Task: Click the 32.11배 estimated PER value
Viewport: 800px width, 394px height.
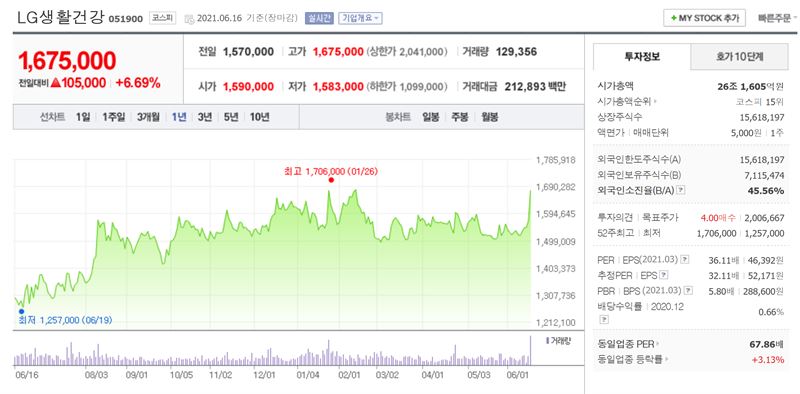Action: coord(723,275)
